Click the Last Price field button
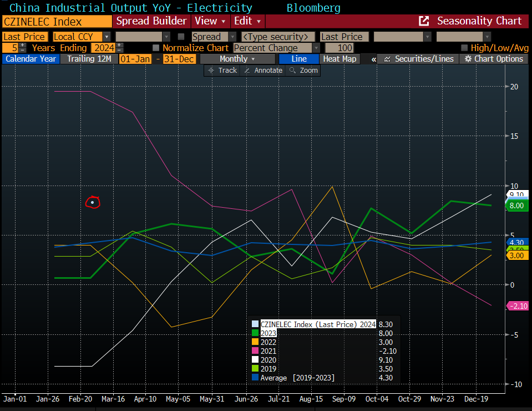532x411 pixels. point(25,36)
